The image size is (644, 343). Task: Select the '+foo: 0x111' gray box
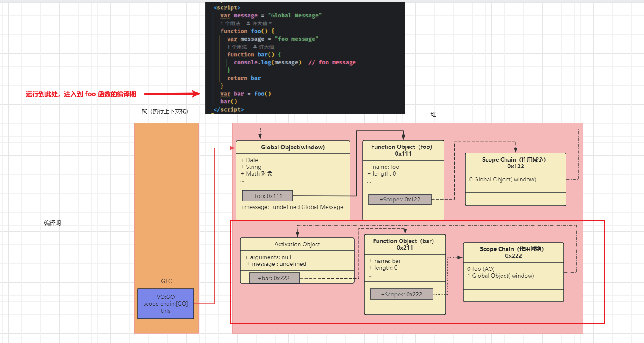(x=267, y=196)
